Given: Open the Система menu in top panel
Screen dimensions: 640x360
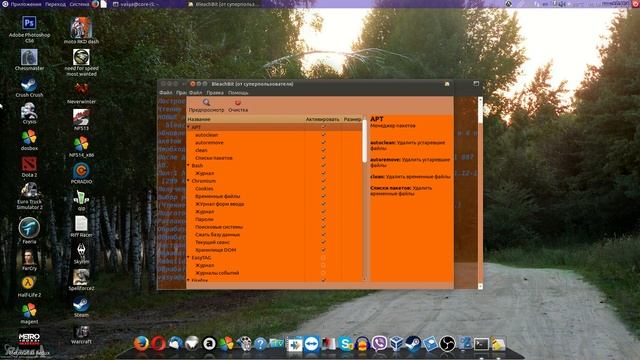Looking at the screenshot, I should point(79,4).
